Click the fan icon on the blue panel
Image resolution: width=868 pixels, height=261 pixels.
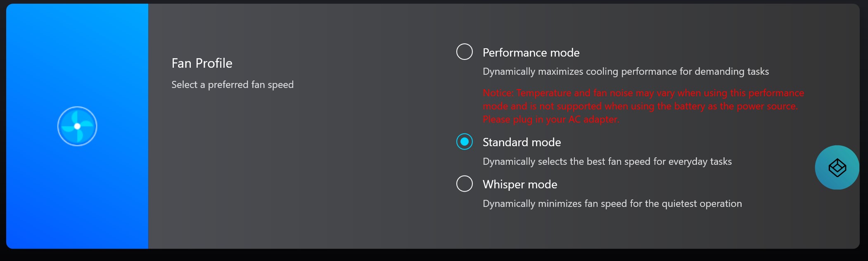pos(77,126)
